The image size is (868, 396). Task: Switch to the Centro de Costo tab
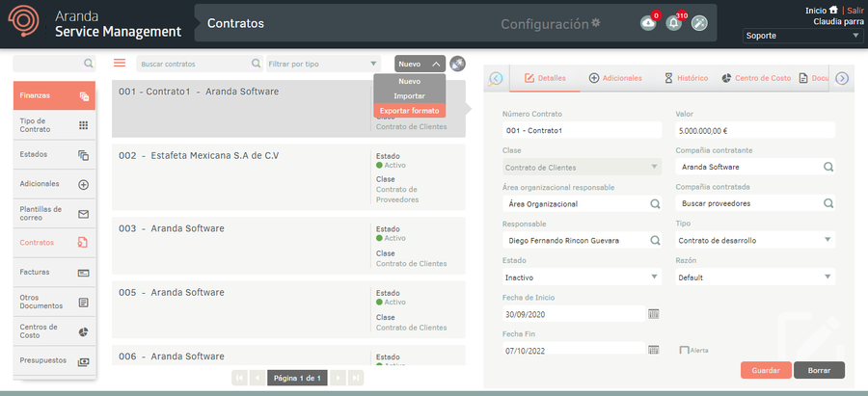756,78
